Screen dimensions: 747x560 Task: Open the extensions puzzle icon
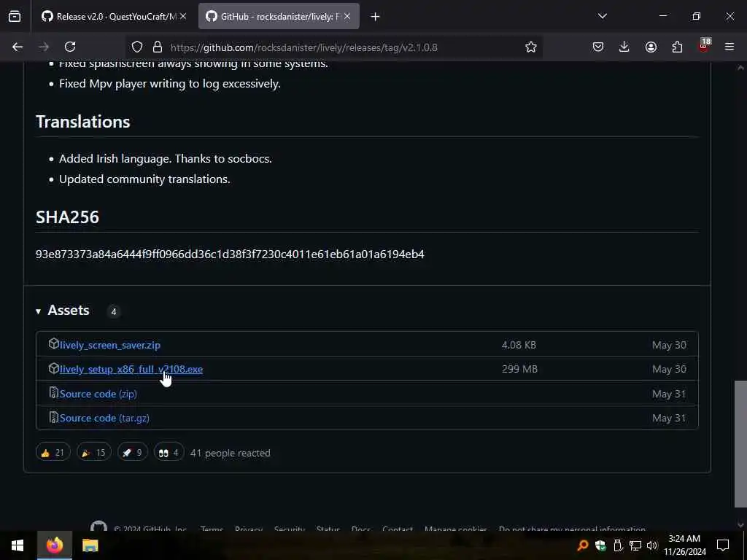click(x=677, y=47)
